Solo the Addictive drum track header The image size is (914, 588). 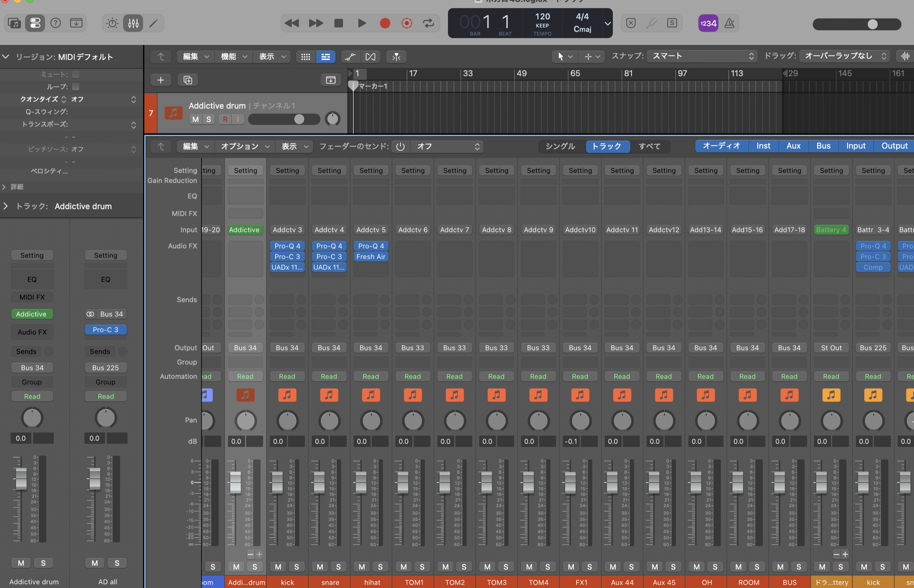pyautogui.click(x=209, y=119)
